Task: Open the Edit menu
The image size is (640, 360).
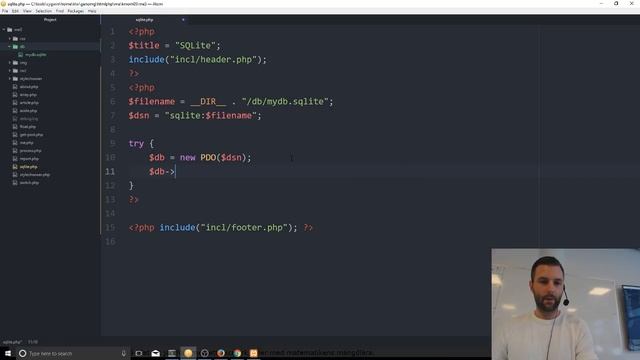Action: click(x=16, y=11)
